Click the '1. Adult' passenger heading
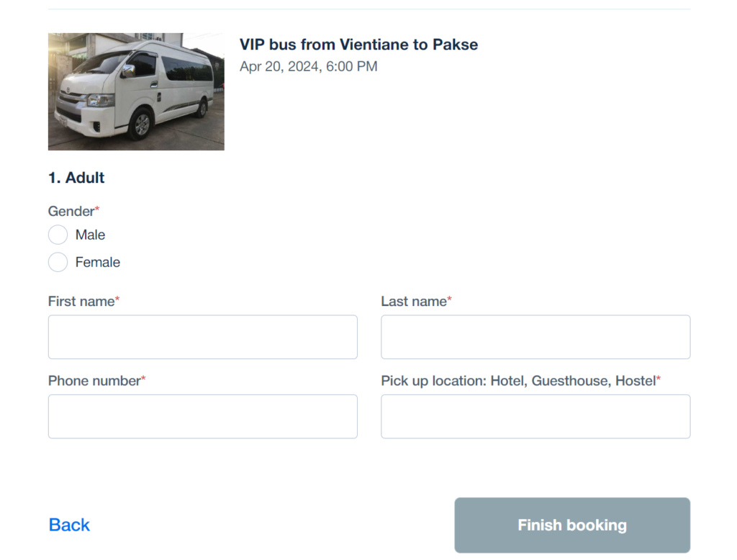Screen dimensions: 737x560 76,178
